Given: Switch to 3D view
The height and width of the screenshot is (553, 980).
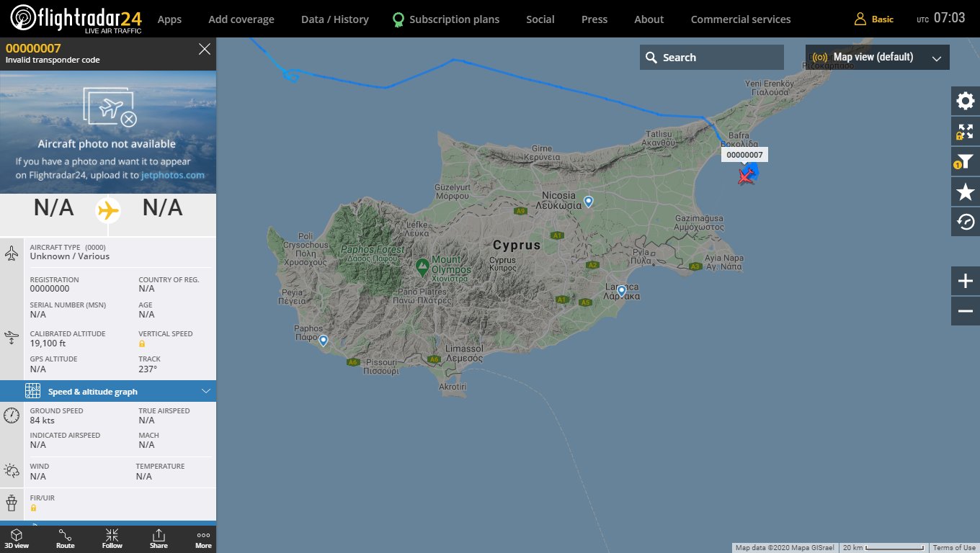Looking at the screenshot, I should tap(16, 539).
